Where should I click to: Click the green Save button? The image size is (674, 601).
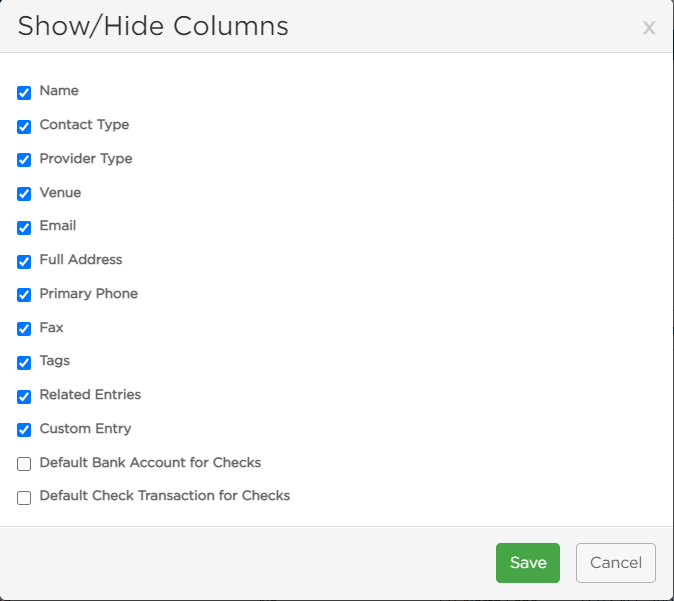click(528, 563)
